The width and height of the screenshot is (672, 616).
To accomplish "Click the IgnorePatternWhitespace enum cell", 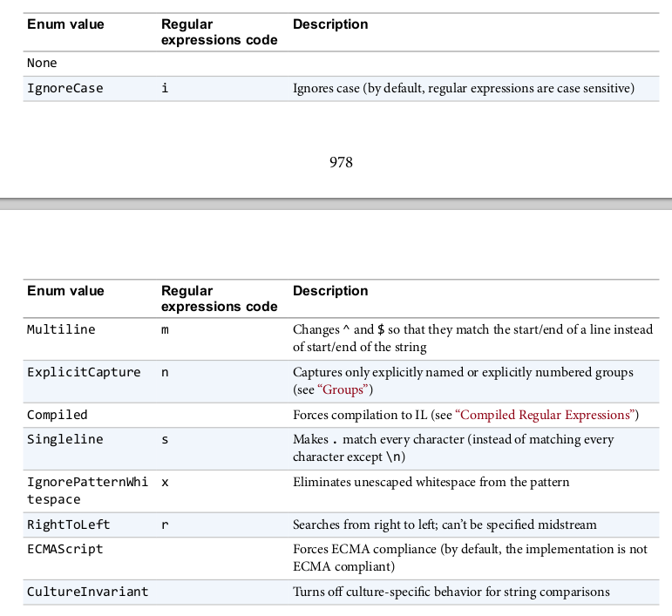I will [x=87, y=491].
